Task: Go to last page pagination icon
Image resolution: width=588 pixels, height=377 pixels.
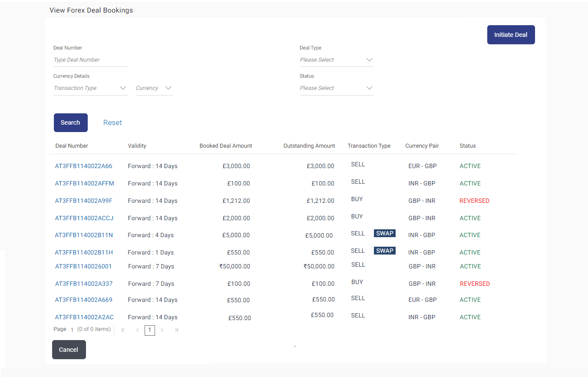Action: point(176,330)
